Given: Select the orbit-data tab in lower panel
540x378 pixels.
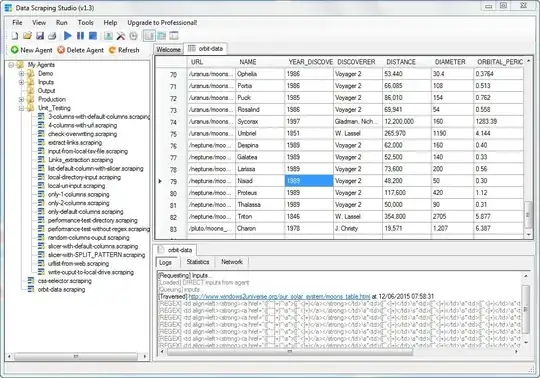Looking at the screenshot, I should 176,250.
